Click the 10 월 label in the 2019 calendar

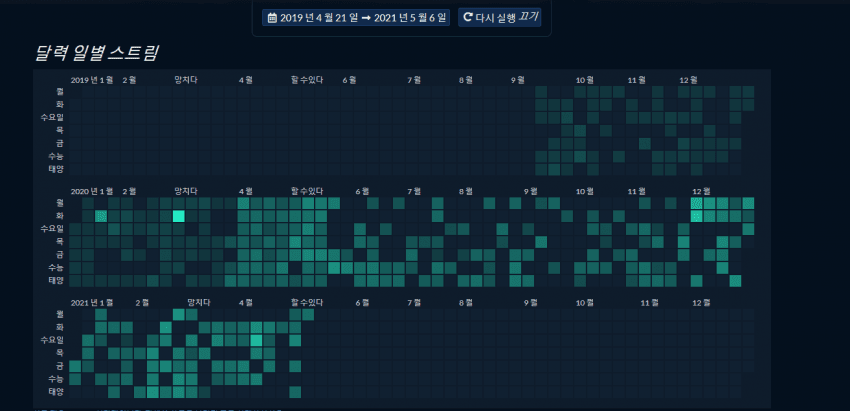tap(585, 80)
